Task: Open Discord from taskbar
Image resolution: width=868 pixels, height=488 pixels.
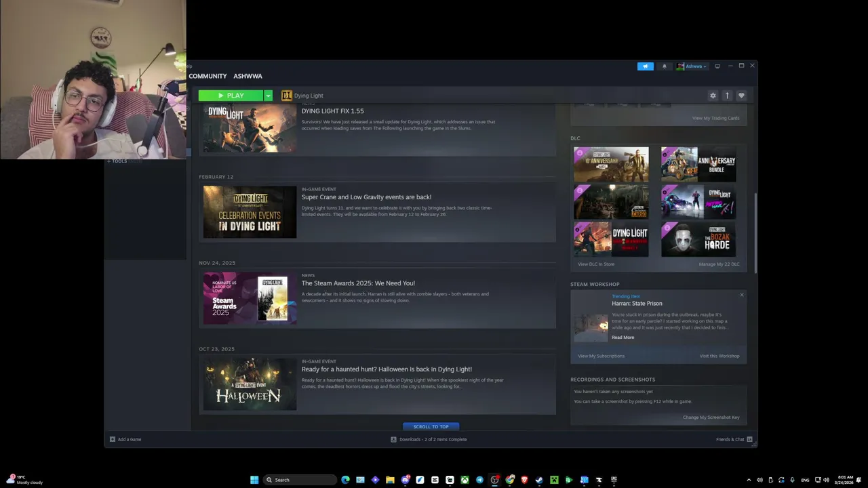Action: [405, 480]
